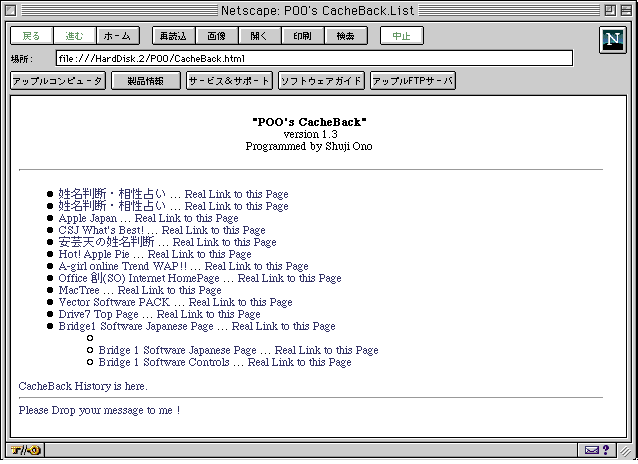638x464 pixels.
Task: Click the 中止 (Stop) button
Action: tap(402, 36)
